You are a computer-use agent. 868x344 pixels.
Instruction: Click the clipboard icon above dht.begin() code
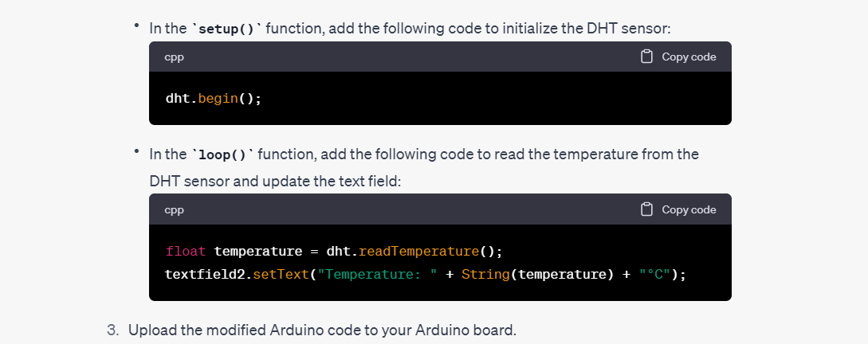(646, 57)
